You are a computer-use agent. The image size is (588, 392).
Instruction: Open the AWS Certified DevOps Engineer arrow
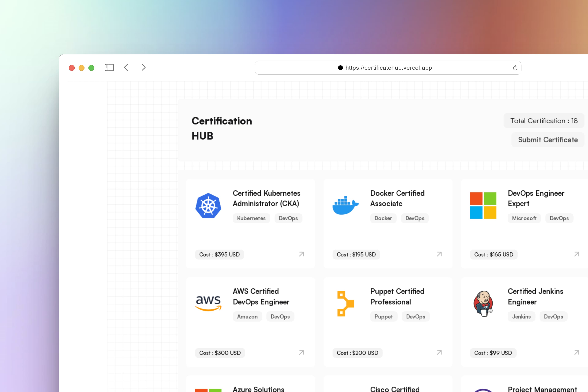(302, 352)
